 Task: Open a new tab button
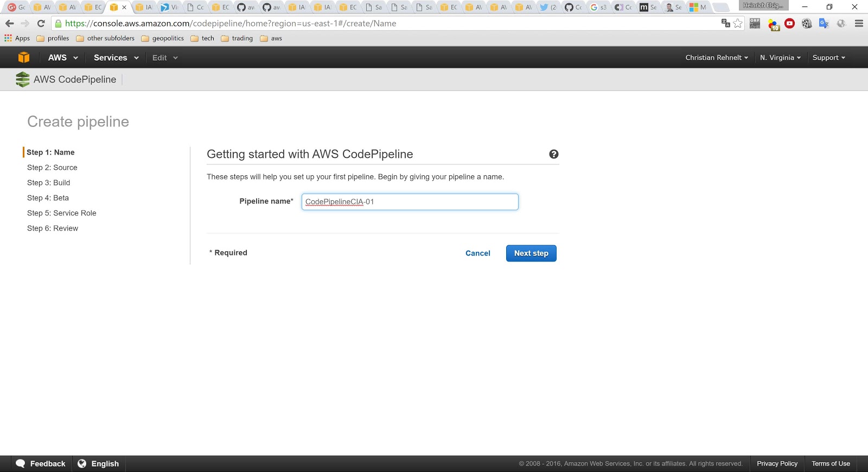(721, 7)
